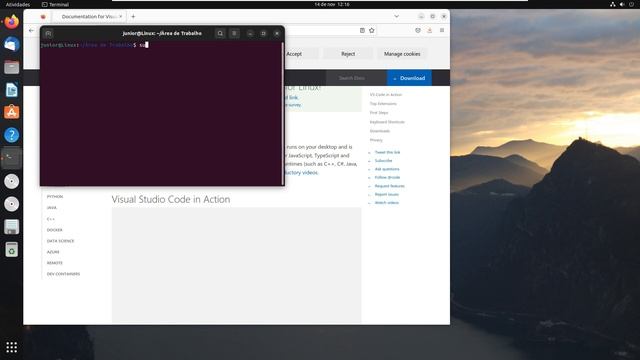
Task: Open the first disc drive dock icon
Action: point(11,181)
